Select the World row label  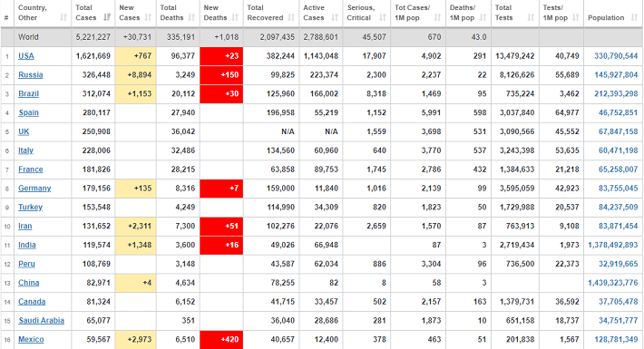point(28,37)
